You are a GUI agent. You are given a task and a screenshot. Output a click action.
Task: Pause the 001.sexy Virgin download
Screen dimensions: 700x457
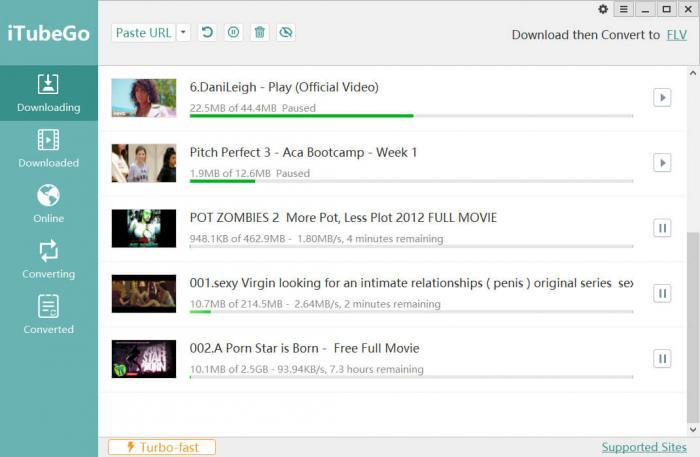point(662,293)
